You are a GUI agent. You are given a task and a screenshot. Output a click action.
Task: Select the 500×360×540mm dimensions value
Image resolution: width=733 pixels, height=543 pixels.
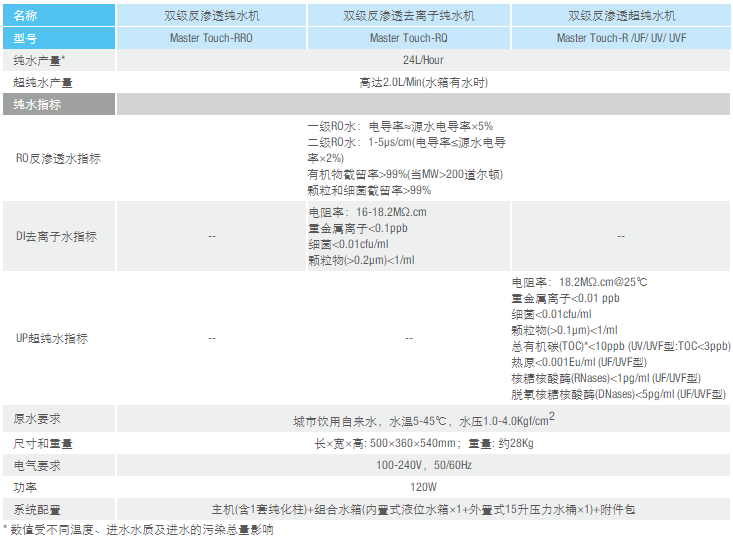[x=424, y=443]
